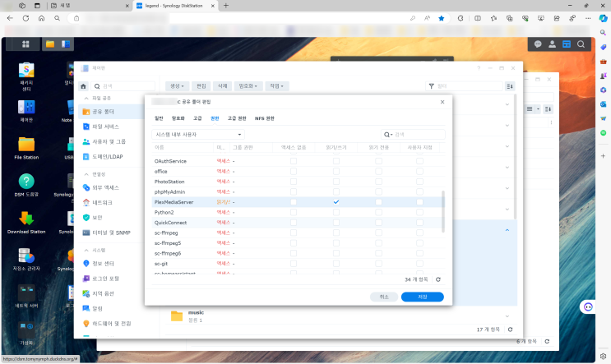
Task: Collapse the 연결성 sidebar section
Action: click(x=86, y=174)
